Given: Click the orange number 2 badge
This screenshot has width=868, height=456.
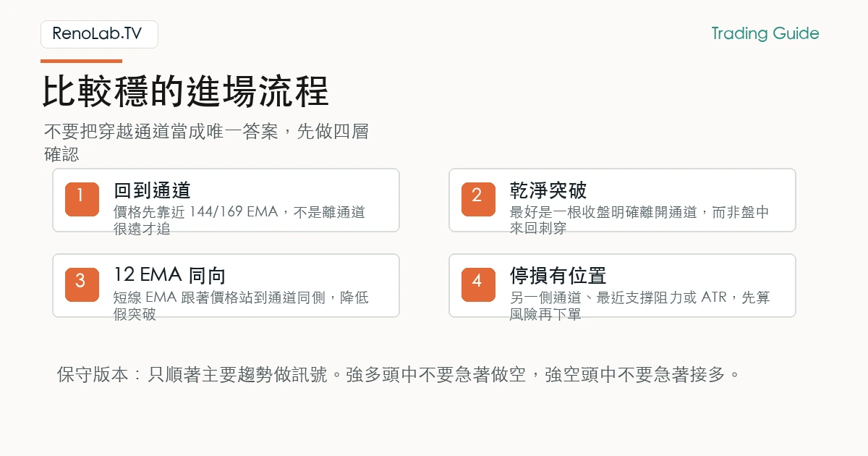Looking at the screenshot, I should pyautogui.click(x=478, y=199).
